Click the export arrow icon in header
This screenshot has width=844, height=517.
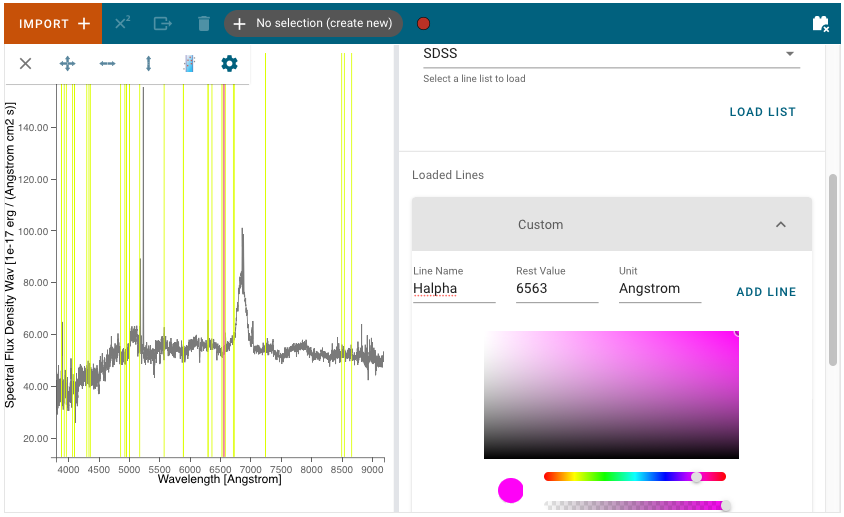[x=163, y=23]
